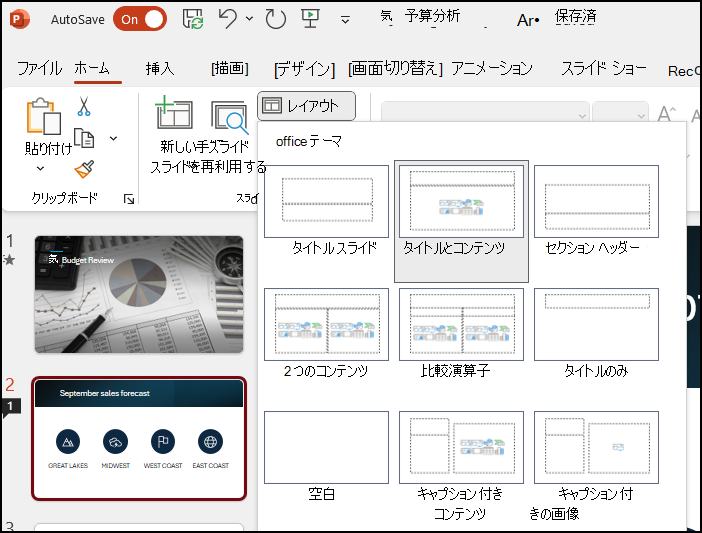Choose the タイトルのみ layout
This screenshot has height=533, width=702.
point(596,333)
